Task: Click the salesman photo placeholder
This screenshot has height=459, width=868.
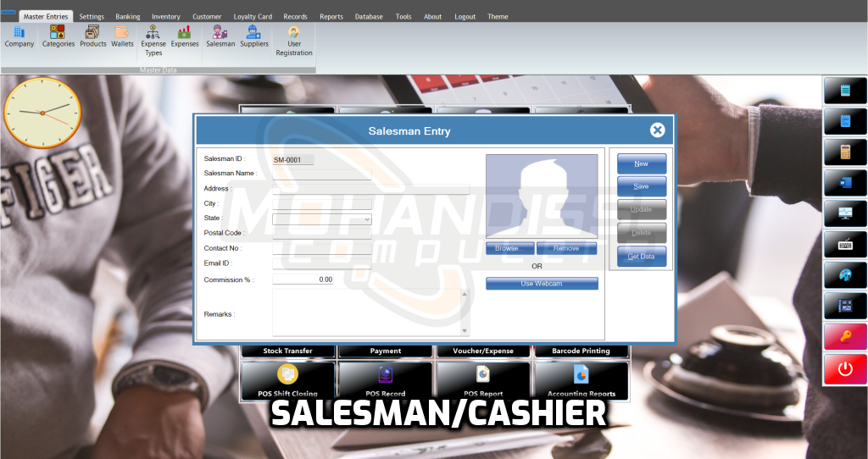Action: click(x=542, y=196)
